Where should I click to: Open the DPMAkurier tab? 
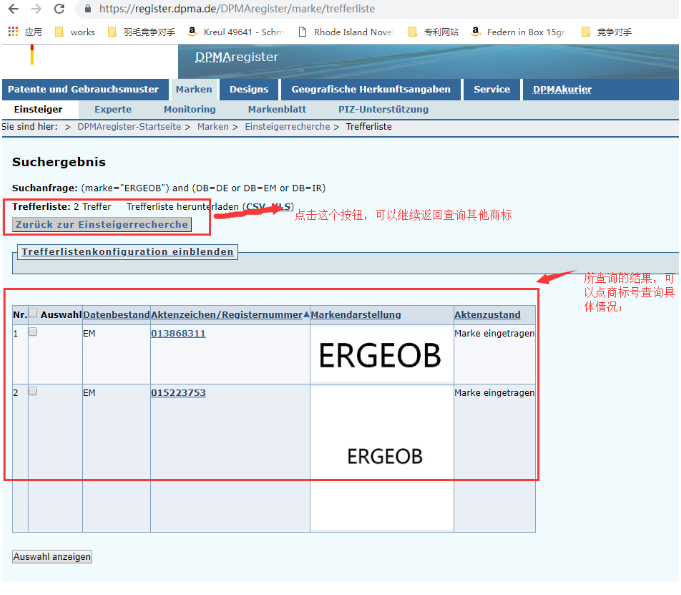pyautogui.click(x=562, y=89)
